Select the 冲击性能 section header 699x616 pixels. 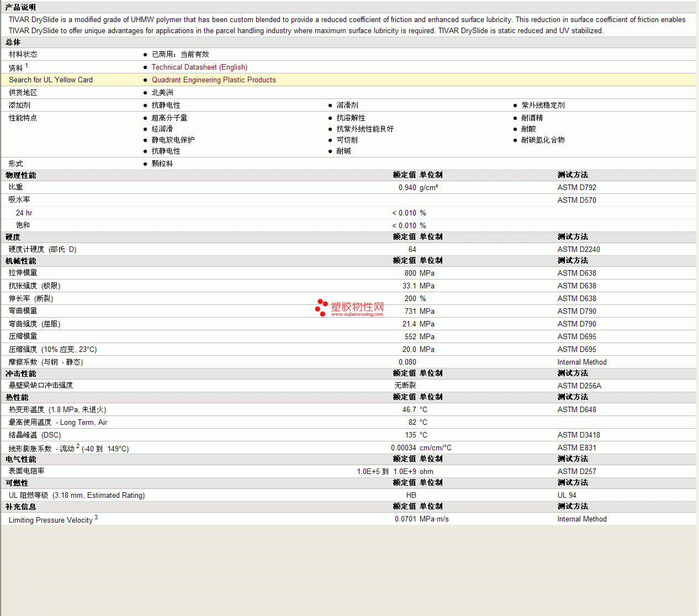20,374
